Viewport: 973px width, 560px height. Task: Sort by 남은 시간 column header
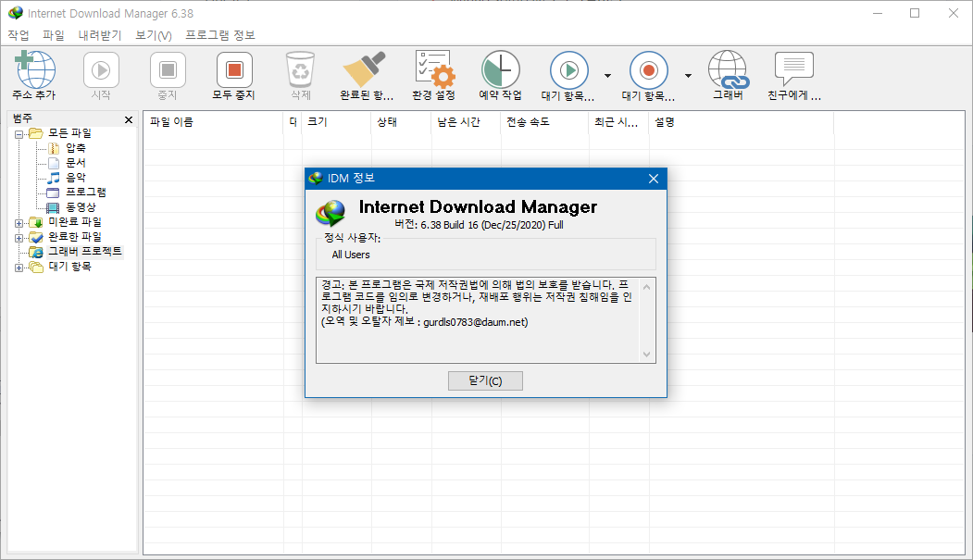coord(466,122)
